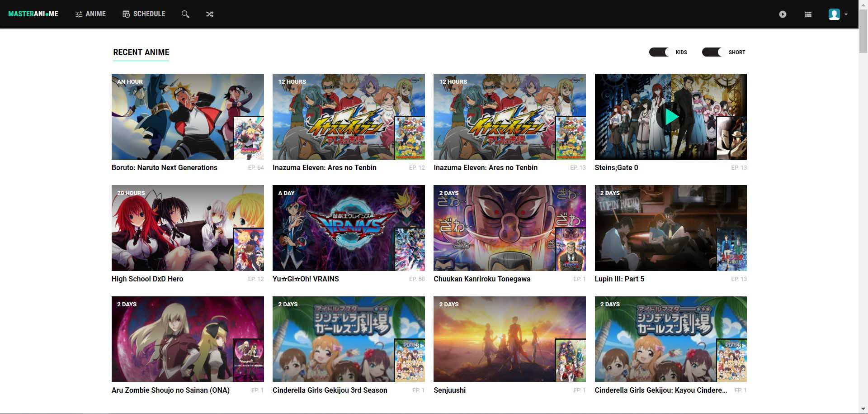
Task: Click the Aru Zombie Shoujo no Sainan thumbnail
Action: point(188,339)
